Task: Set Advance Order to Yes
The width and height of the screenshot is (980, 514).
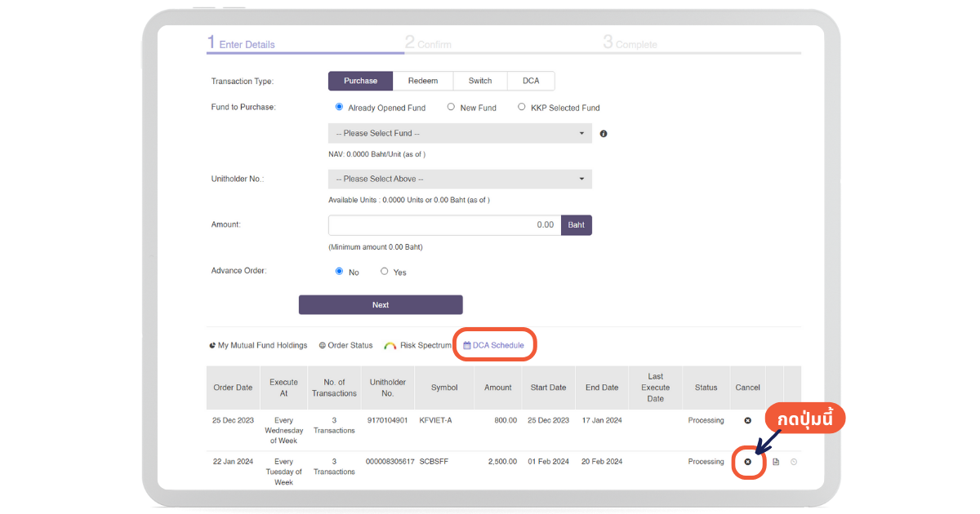Action: point(385,272)
